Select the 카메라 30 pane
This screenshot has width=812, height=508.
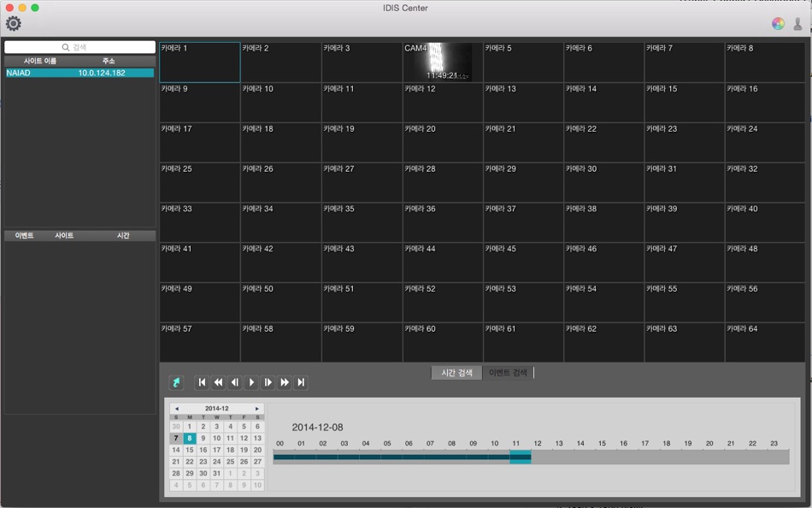pyautogui.click(x=603, y=182)
